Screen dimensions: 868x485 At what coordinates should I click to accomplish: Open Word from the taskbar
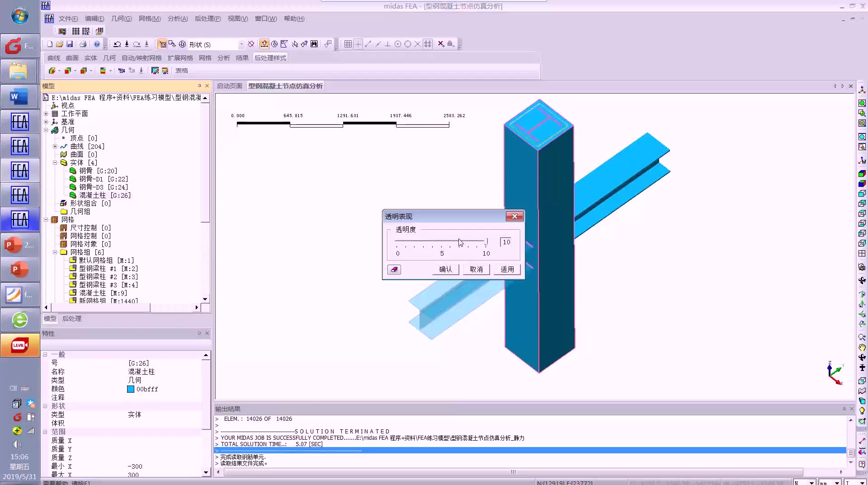point(19,96)
